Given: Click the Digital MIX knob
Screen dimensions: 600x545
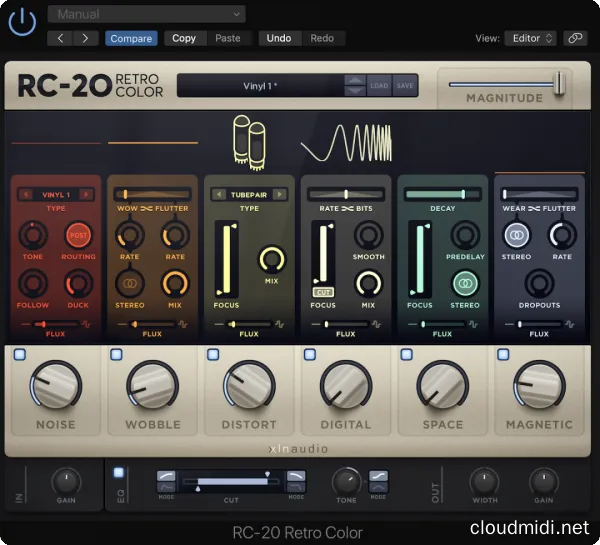Looking at the screenshot, I should pos(368,284).
